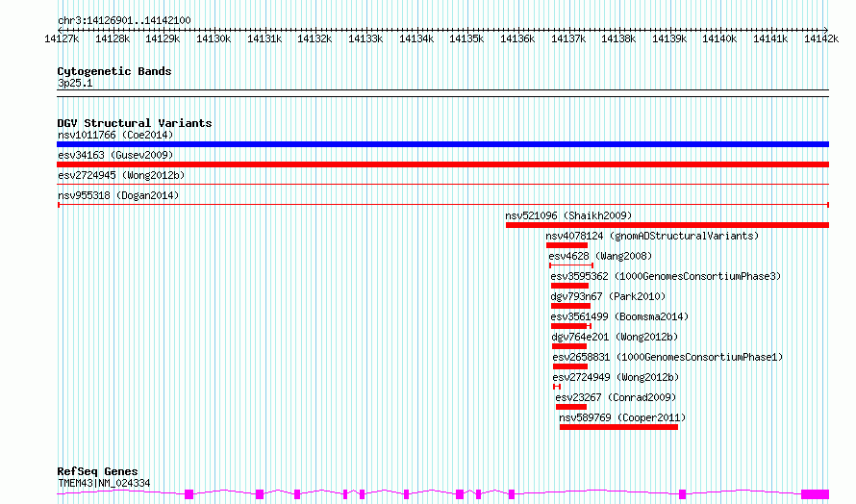
Task: Select the esv34163 (Gusev2009) red bar
Action: click(x=442, y=164)
